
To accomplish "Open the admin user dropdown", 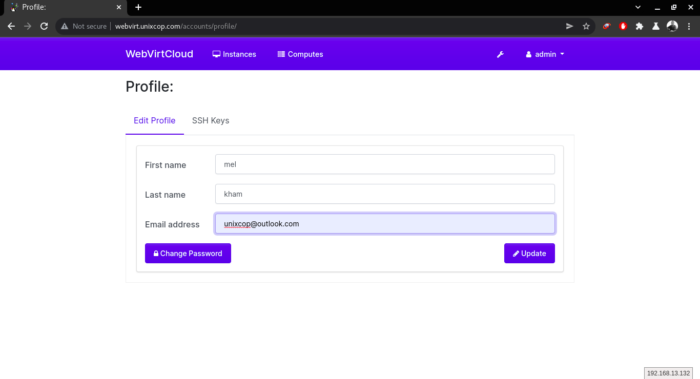I will pos(545,54).
